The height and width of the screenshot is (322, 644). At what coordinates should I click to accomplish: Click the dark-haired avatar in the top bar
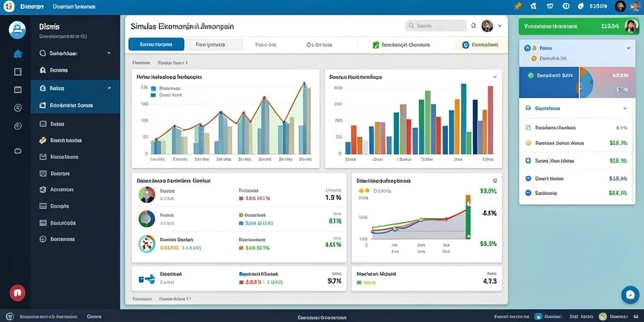620,6
